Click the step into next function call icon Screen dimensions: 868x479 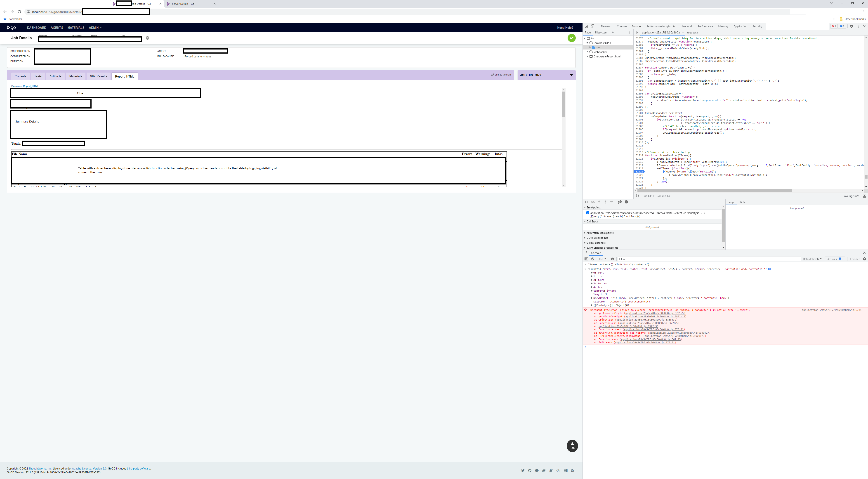(599, 202)
